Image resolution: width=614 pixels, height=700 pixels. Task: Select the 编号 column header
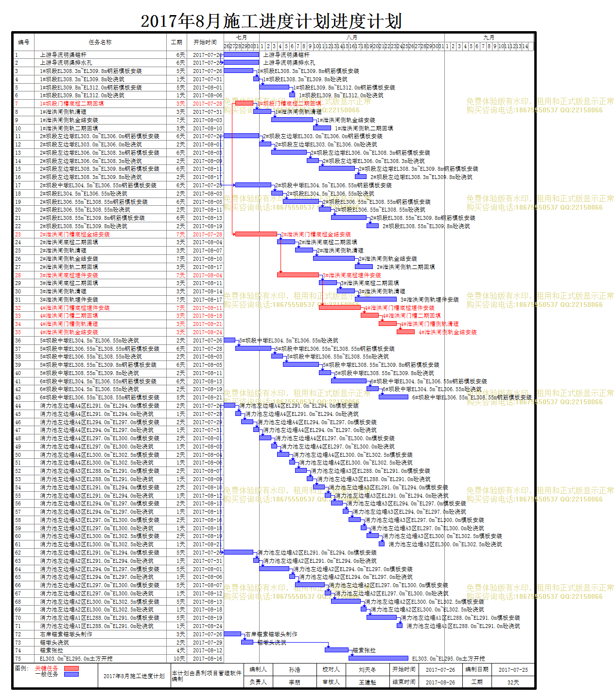[24, 42]
